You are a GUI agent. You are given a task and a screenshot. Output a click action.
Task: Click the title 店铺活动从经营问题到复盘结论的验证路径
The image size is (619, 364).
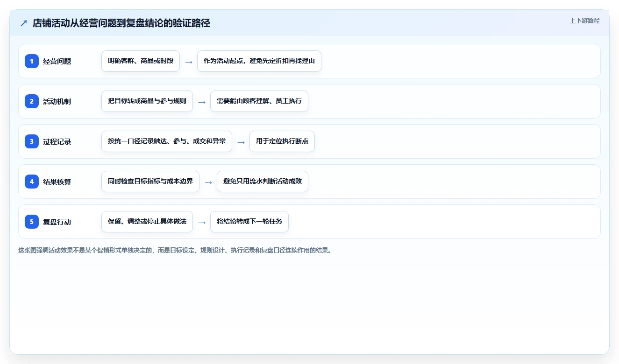coord(121,23)
